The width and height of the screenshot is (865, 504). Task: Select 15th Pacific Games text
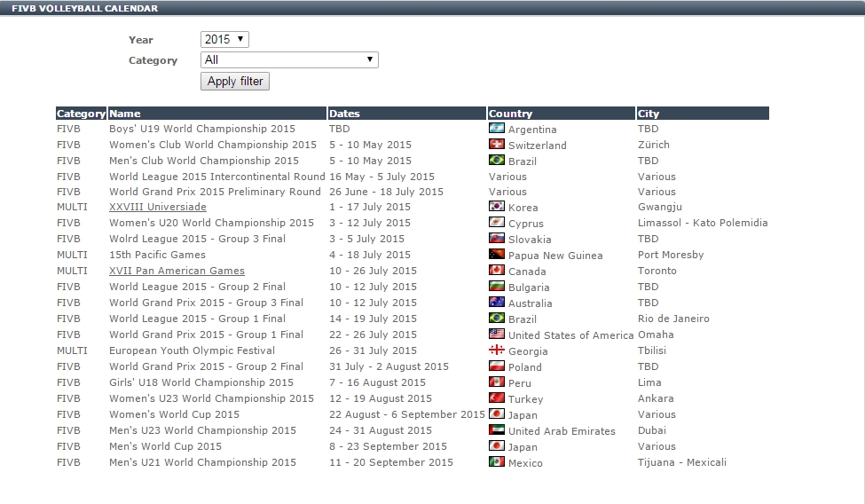click(x=157, y=255)
